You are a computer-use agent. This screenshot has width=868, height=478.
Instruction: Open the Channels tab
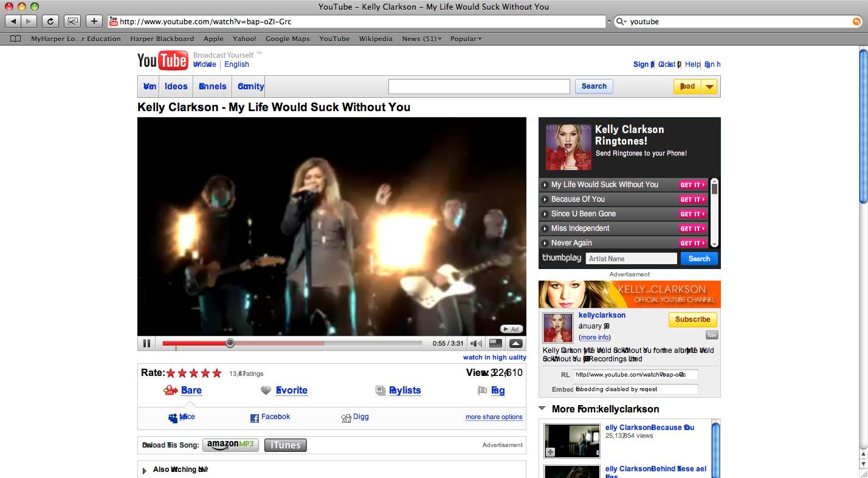pyautogui.click(x=212, y=86)
